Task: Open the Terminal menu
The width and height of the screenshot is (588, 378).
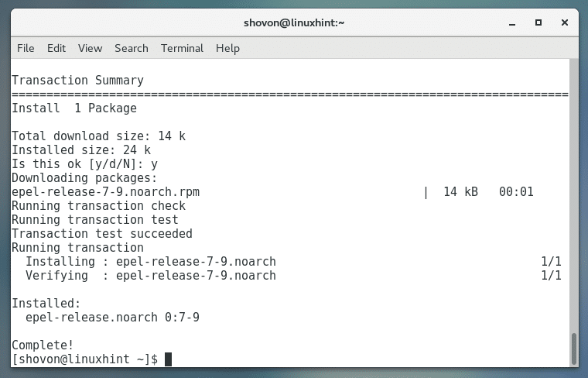Action: [x=182, y=48]
